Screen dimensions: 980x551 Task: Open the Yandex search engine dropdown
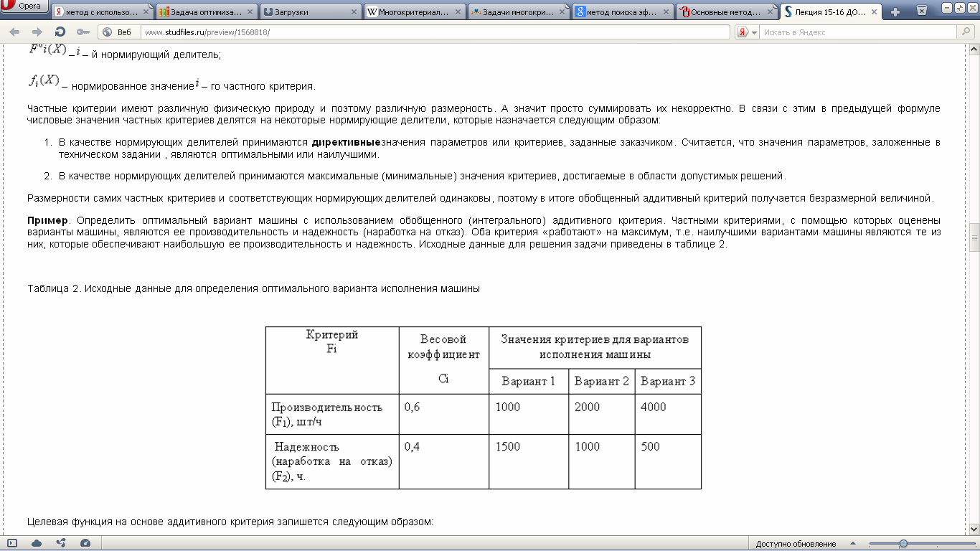pyautogui.click(x=748, y=32)
